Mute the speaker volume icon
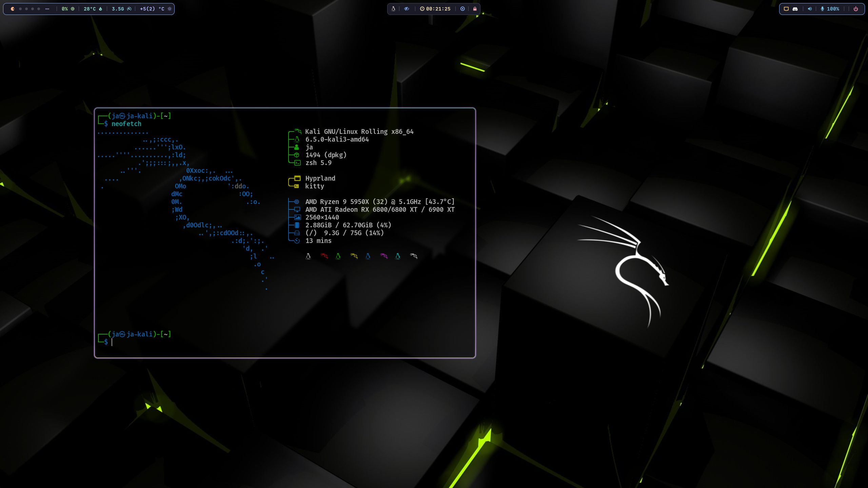This screenshot has height=488, width=868. coord(810,9)
